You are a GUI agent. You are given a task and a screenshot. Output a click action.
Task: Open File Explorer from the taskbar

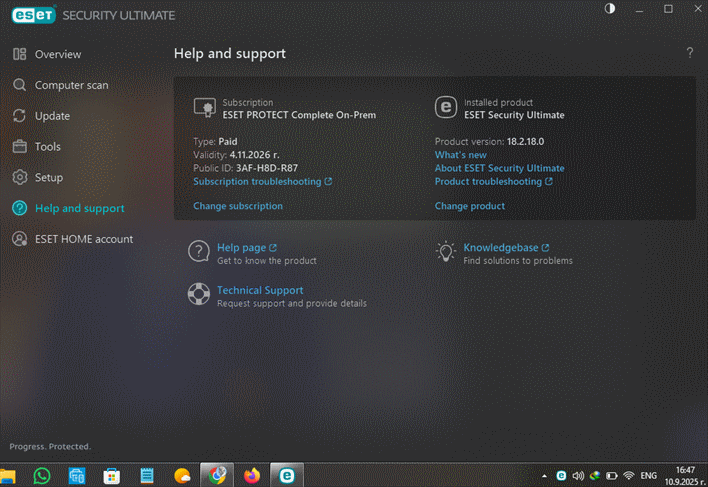pyautogui.click(x=8, y=476)
